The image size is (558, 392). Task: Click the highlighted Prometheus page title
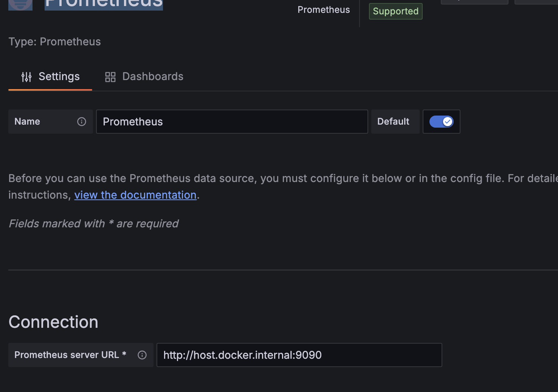coord(104,4)
